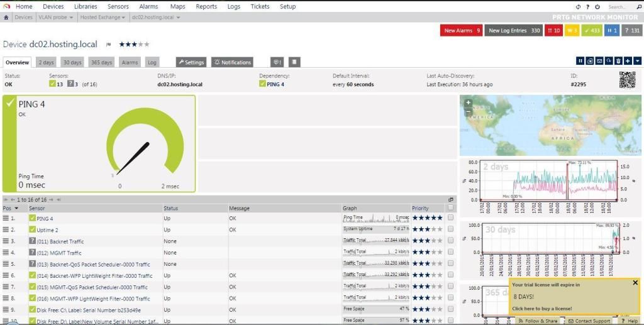Screen dimensions: 644x325
Task: Open the more-actions dropdown arrow in toolbar
Action: pos(637,61)
